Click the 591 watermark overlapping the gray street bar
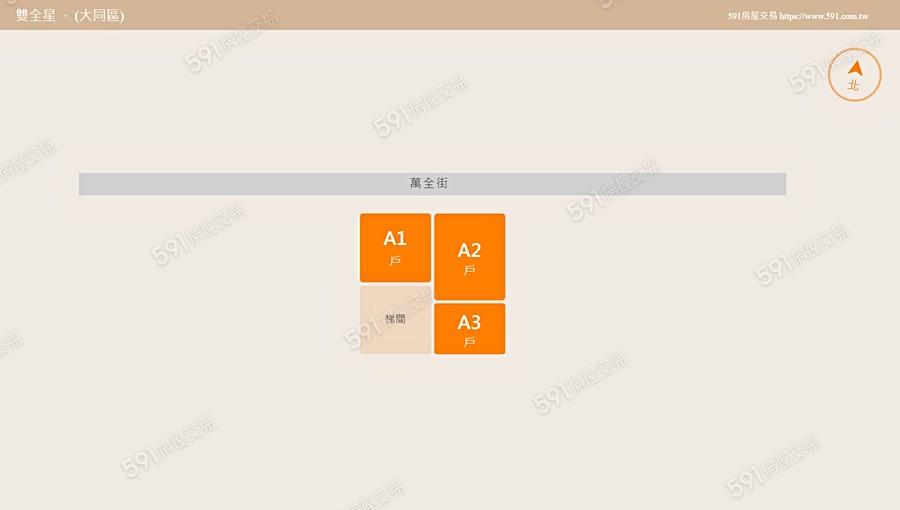Screen dimensions: 900x510 click(613, 190)
